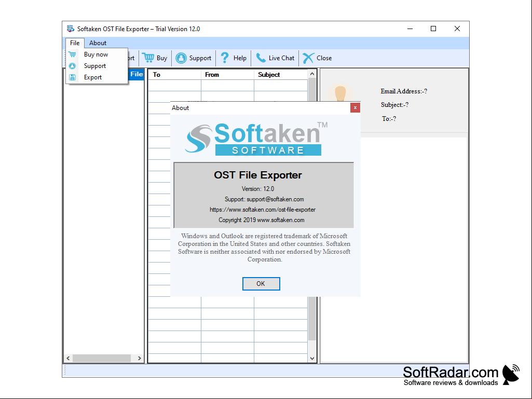Click the Close toolbar label
This screenshot has height=399, width=532.
click(324, 58)
